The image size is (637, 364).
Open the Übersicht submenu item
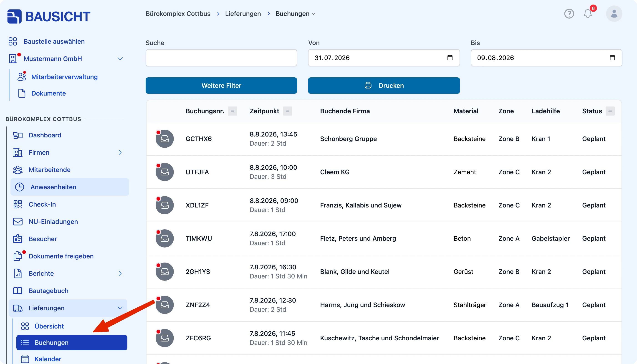[x=49, y=326]
